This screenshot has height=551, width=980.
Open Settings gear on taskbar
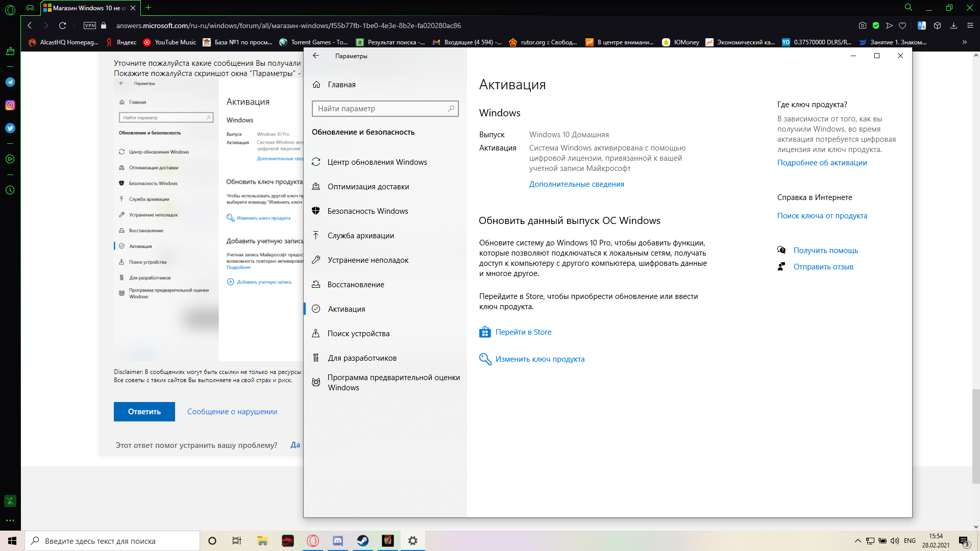click(413, 541)
